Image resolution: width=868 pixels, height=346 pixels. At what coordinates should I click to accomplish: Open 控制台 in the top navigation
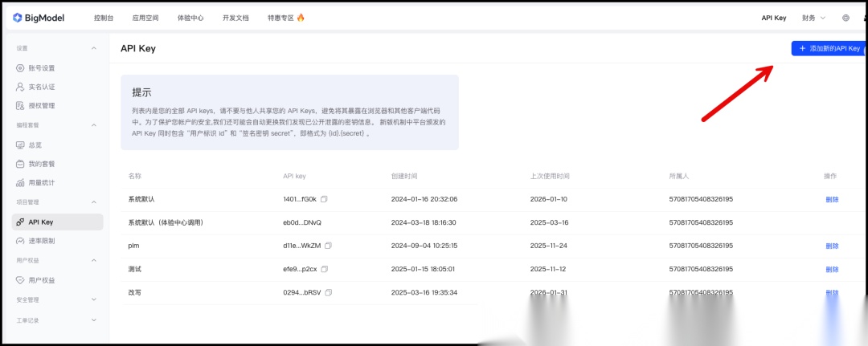(x=103, y=18)
